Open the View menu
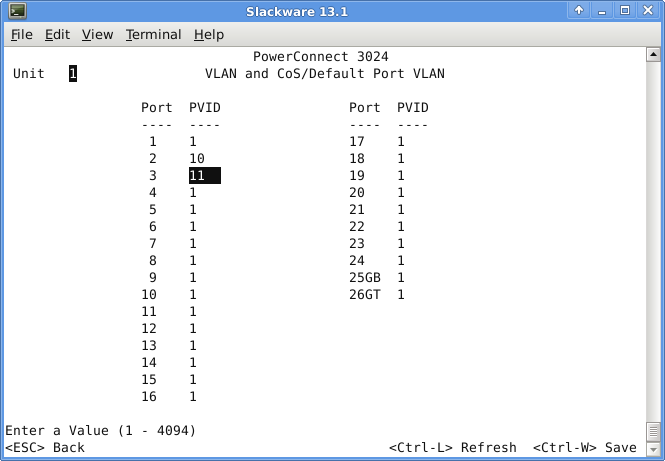 [97, 34]
